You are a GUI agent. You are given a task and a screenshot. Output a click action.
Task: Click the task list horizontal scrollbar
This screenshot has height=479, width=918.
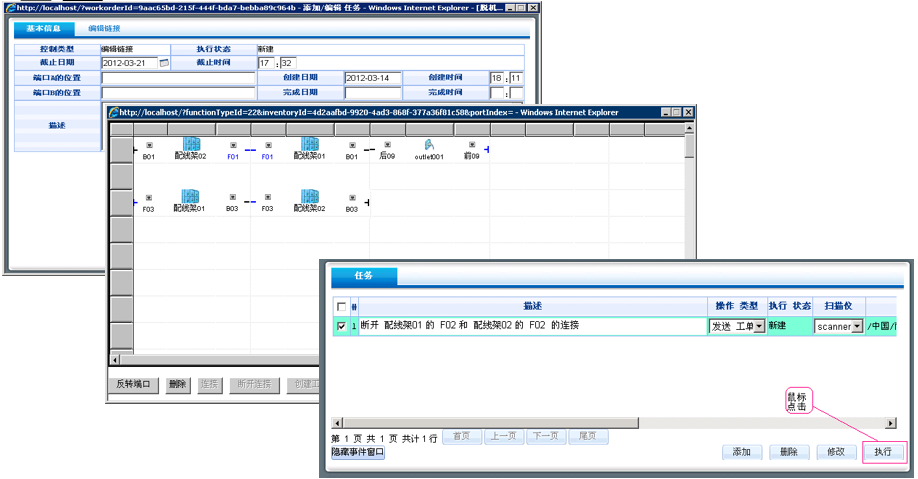(600, 423)
